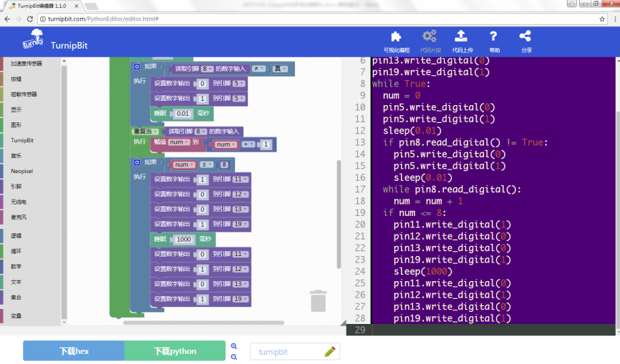620x364 pixels.
Task: Open the 重复当 loop mode dropdown
Action: [x=145, y=132]
